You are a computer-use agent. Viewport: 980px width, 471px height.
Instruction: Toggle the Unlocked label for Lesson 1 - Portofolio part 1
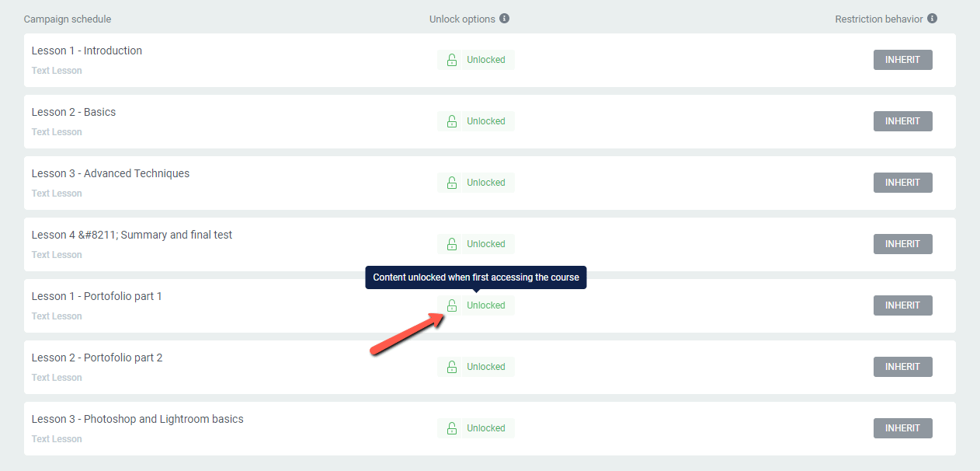click(486, 305)
